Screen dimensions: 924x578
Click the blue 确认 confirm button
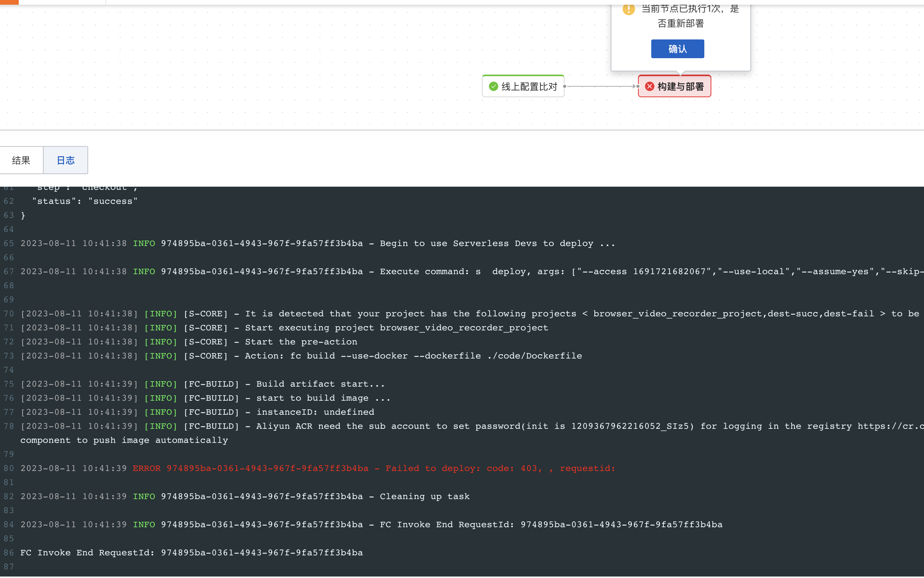(677, 49)
